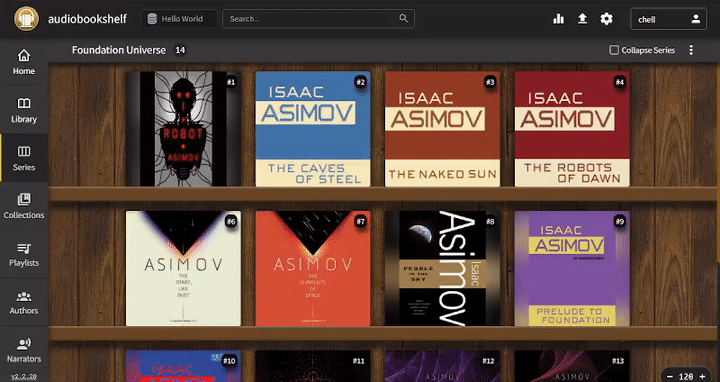Decrease cover size with minus button
The image size is (720, 382).
pos(669,376)
